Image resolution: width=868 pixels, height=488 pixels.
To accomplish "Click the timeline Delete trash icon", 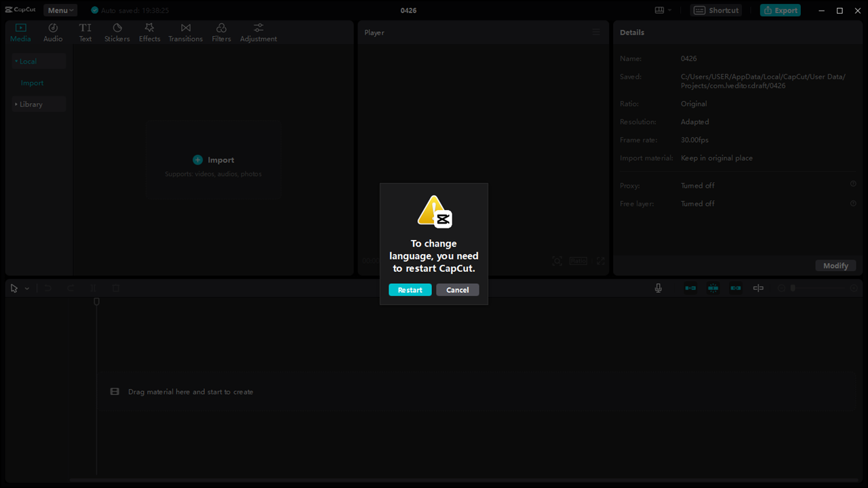I will pyautogui.click(x=116, y=288).
